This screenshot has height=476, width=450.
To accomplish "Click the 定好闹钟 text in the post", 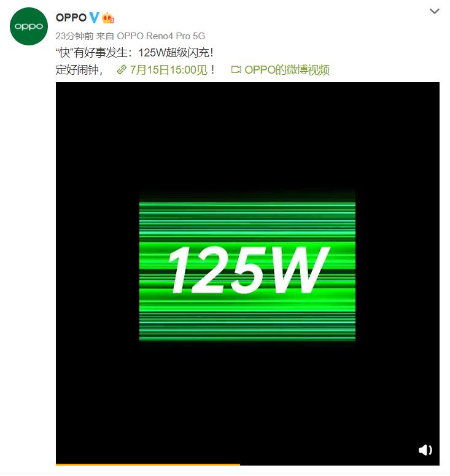I will pyautogui.click(x=77, y=70).
